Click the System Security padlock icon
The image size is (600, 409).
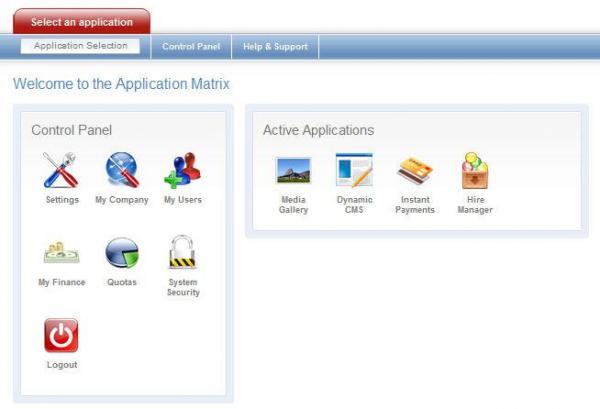click(x=182, y=253)
